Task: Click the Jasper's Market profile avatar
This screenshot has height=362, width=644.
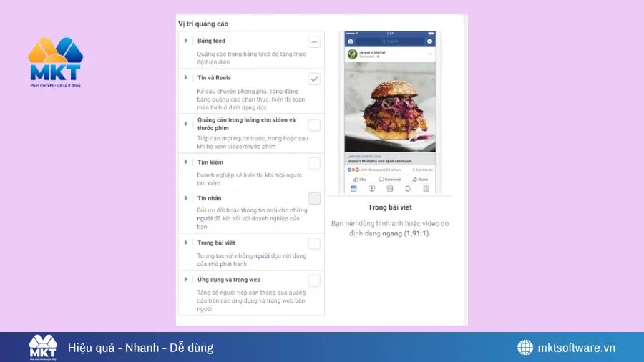Action: (352, 54)
